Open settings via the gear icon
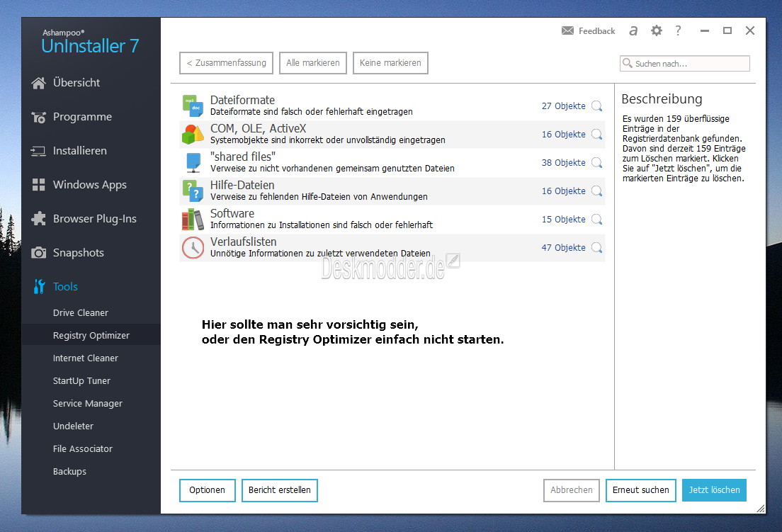Image resolution: width=782 pixels, height=532 pixels. (657, 31)
